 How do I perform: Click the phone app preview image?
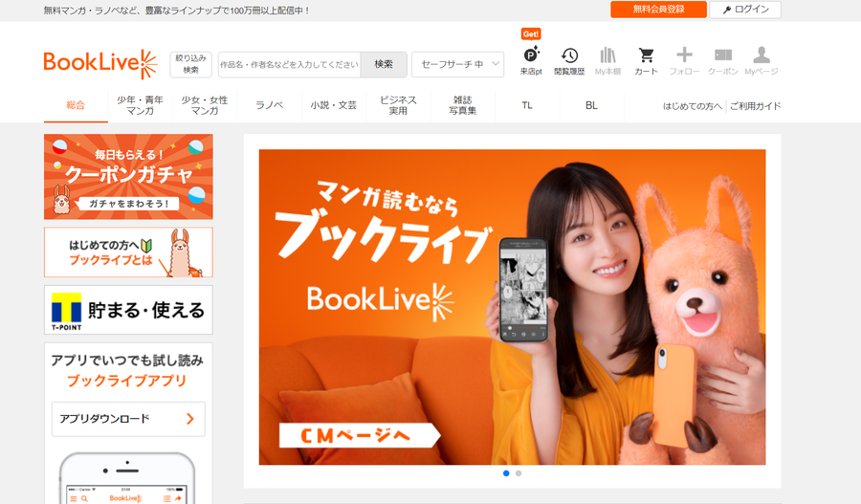(127, 478)
